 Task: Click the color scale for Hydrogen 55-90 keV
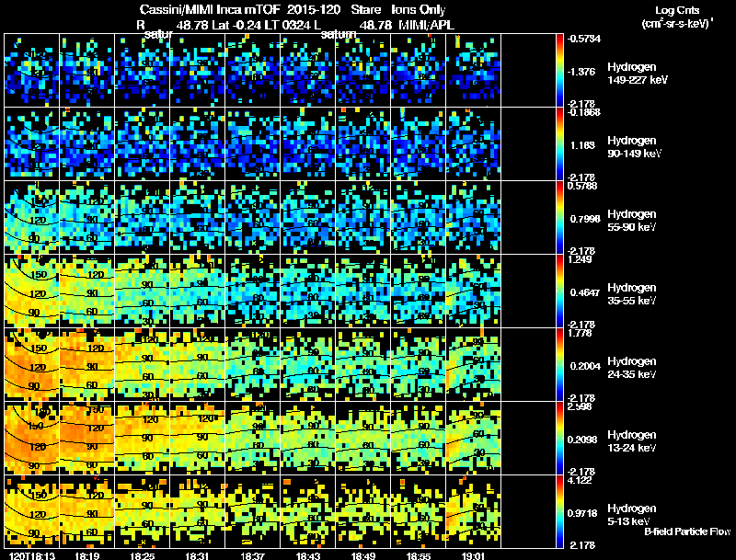click(x=559, y=217)
